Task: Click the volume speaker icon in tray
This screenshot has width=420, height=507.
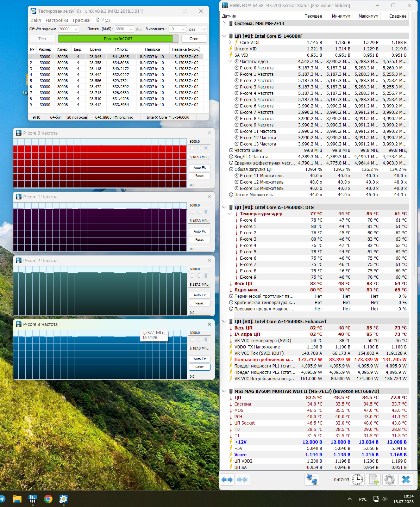Action: point(384,499)
